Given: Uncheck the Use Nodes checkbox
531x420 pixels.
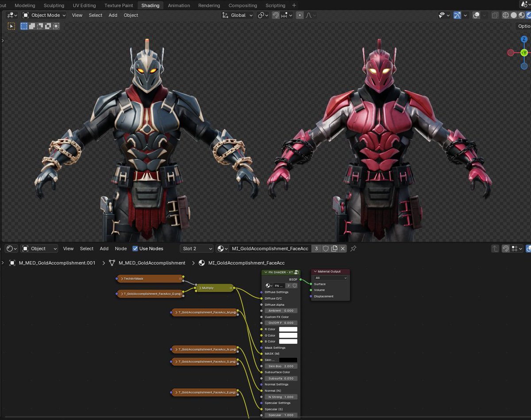Looking at the screenshot, I should [x=135, y=249].
